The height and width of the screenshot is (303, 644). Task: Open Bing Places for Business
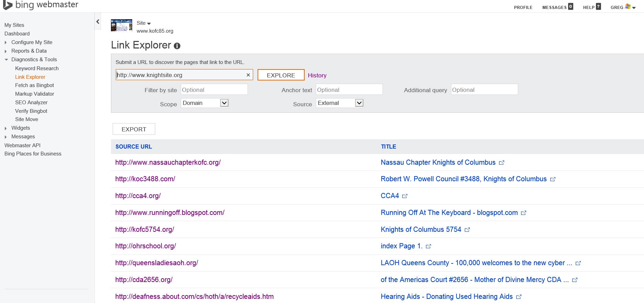pyautogui.click(x=33, y=154)
